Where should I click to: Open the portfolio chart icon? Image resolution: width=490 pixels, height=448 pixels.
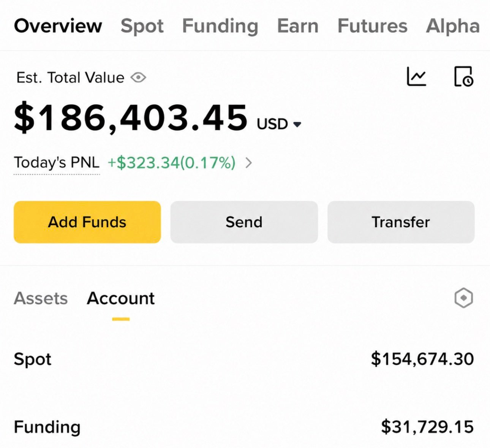(417, 76)
